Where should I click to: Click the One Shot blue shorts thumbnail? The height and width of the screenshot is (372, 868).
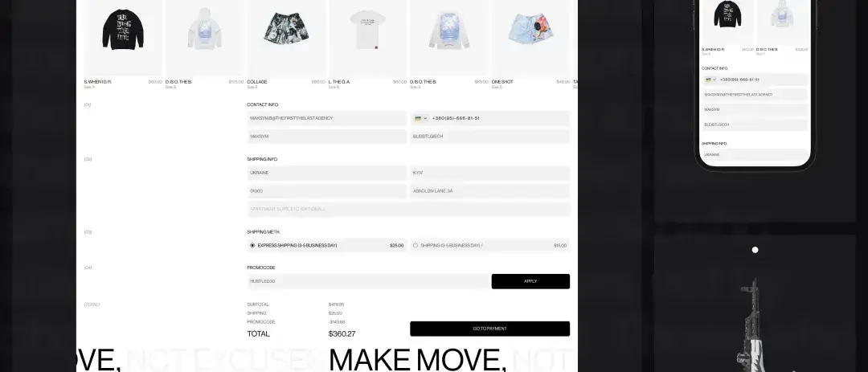click(x=530, y=38)
